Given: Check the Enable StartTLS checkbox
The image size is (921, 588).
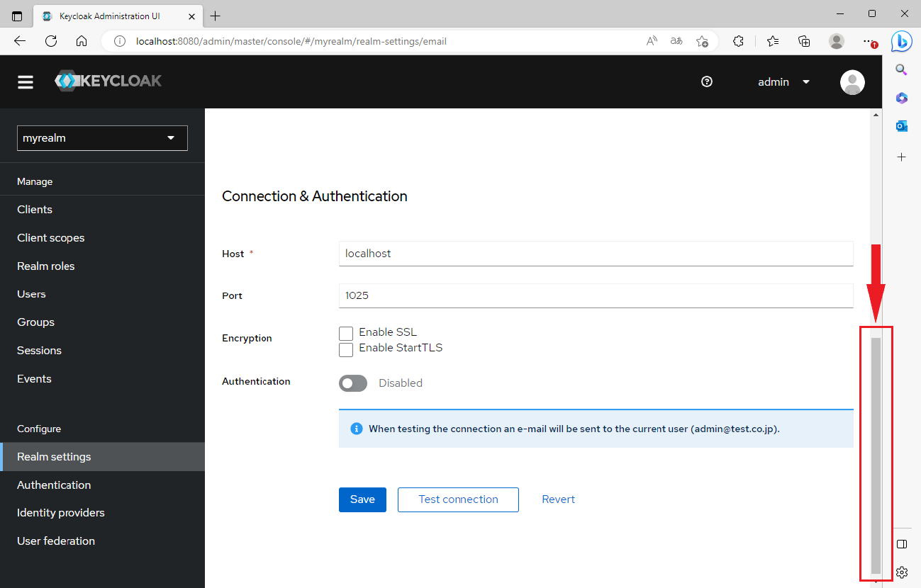Looking at the screenshot, I should pyautogui.click(x=346, y=349).
